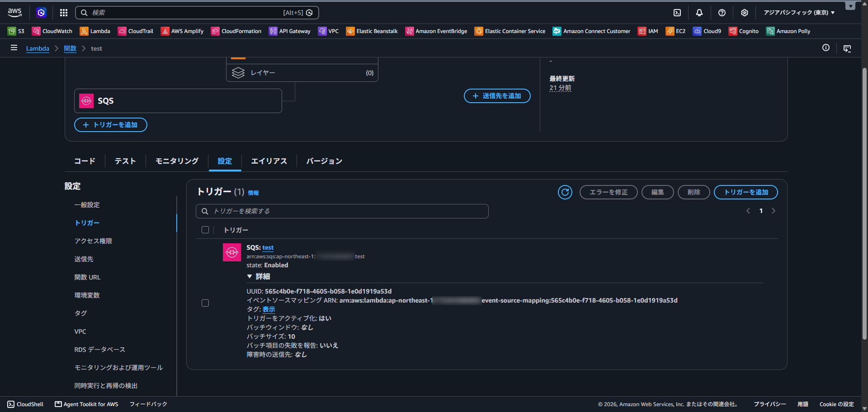Collapse the 詳細 details section
Image resolution: width=868 pixels, height=412 pixels.
pos(259,276)
